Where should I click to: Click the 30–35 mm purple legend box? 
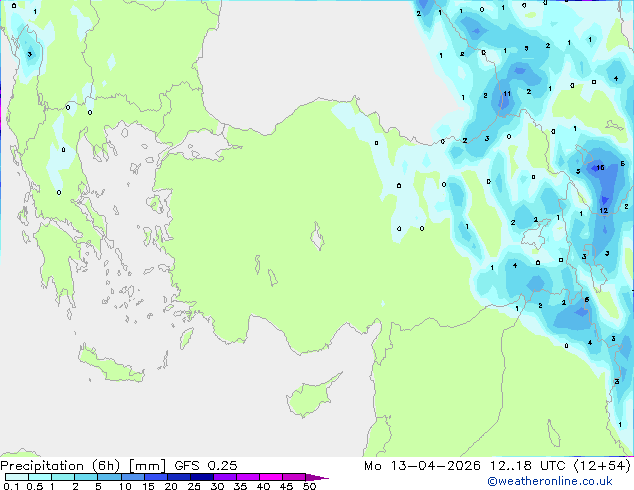[225, 477]
